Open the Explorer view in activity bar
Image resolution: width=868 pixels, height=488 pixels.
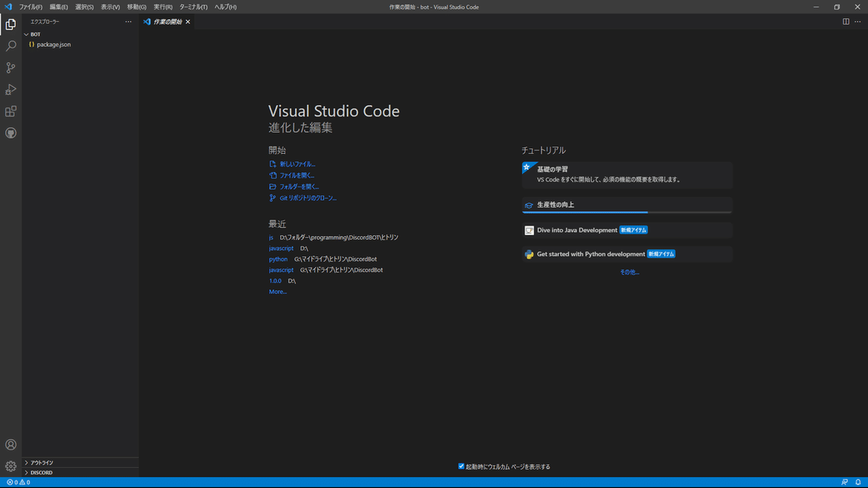coord(11,25)
